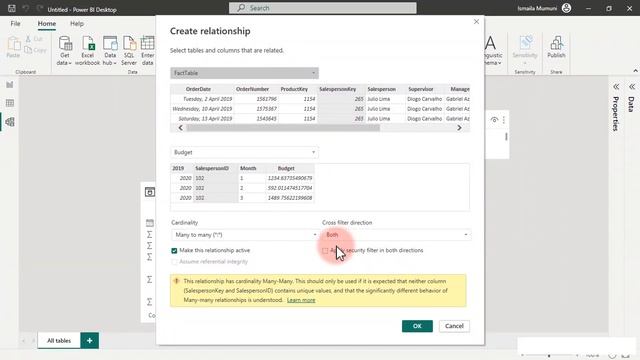Click more options dots on table card

[x=504, y=120]
